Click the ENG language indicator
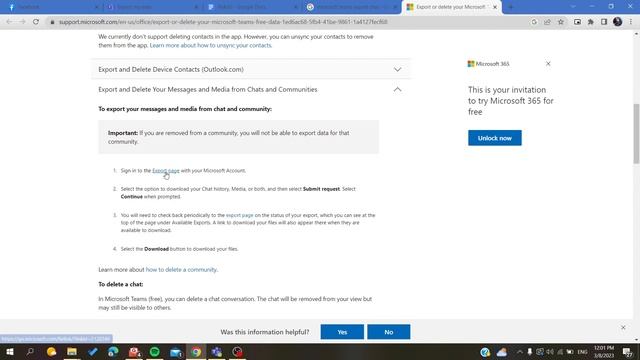Image resolution: width=640 pixels, height=360 pixels. tap(582, 352)
